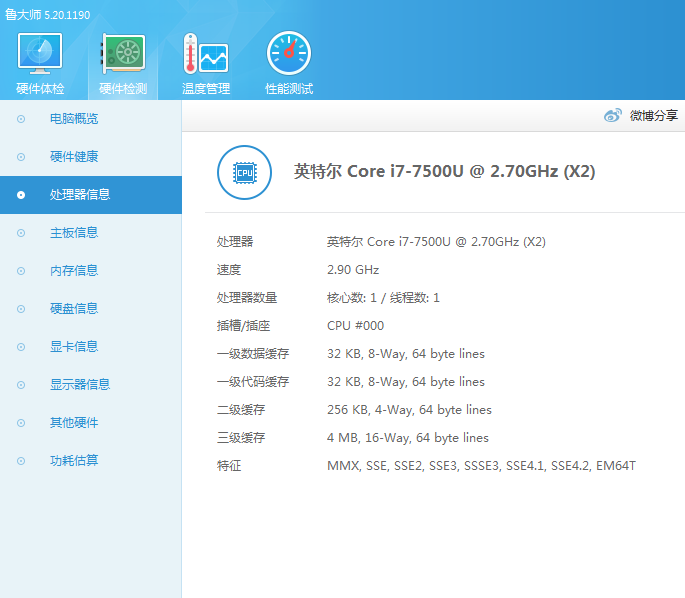Go to 硬件健康 section

pyautogui.click(x=74, y=157)
